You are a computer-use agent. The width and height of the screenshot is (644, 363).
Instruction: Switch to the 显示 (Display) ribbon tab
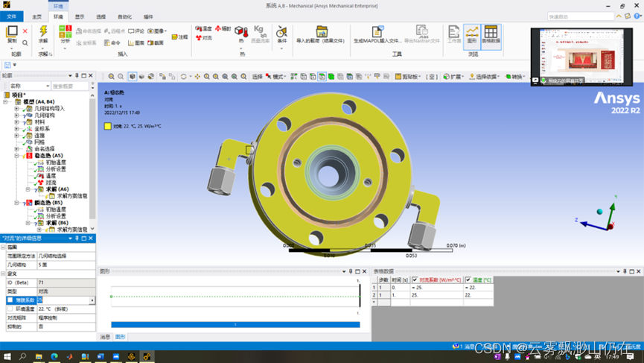tap(80, 17)
